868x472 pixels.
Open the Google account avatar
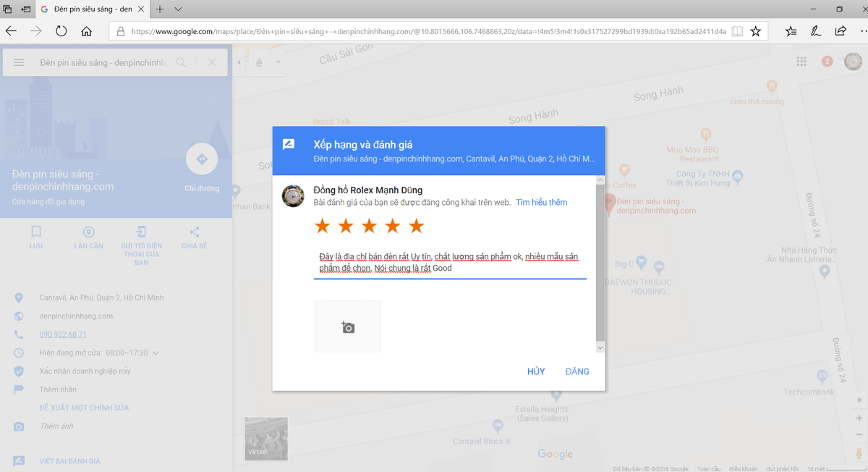point(853,62)
